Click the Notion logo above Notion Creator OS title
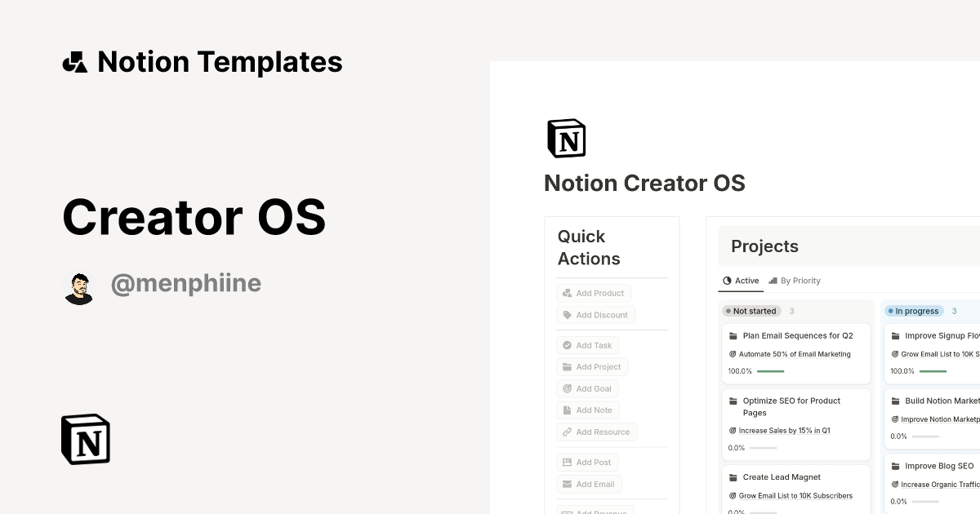This screenshot has height=514, width=980. (566, 138)
